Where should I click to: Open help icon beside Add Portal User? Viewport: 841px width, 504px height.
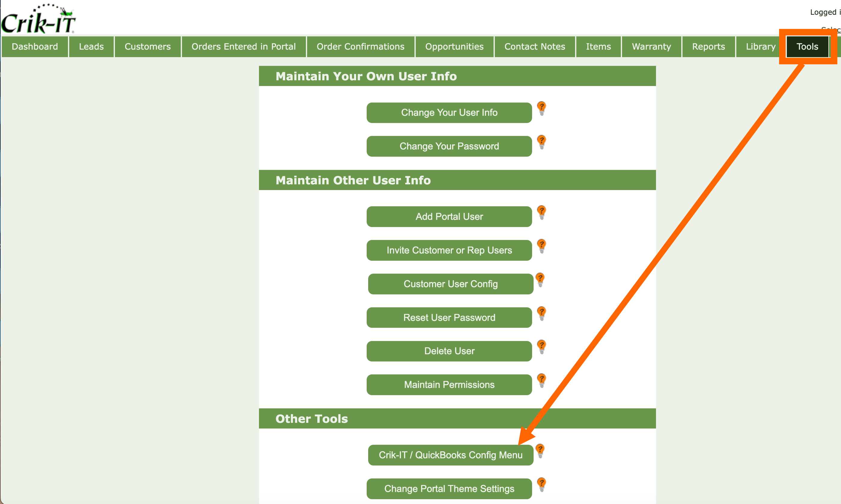tap(541, 212)
